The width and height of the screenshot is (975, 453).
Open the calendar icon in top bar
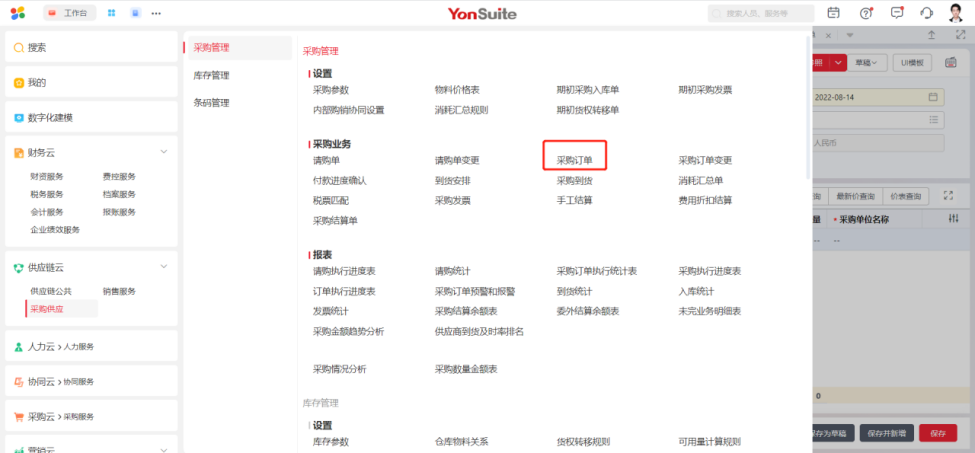click(x=834, y=13)
